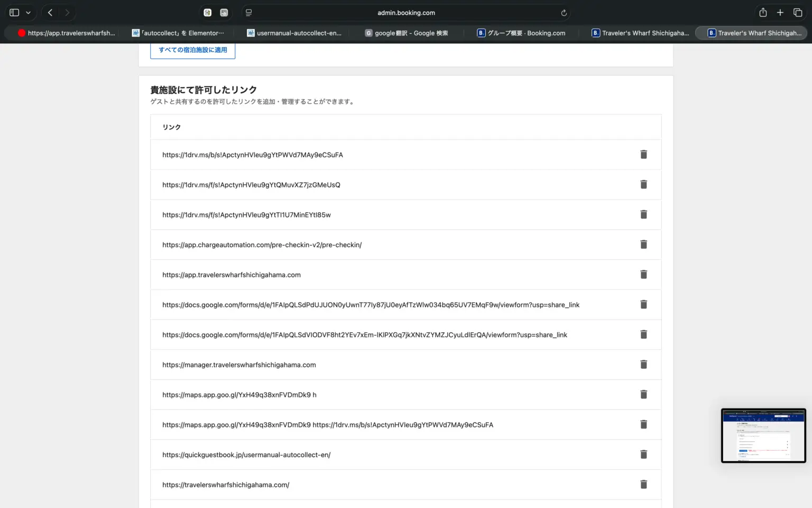The width and height of the screenshot is (812, 508).
Task: Switch to usermanual-autocollect-en tab
Action: pyautogui.click(x=294, y=33)
